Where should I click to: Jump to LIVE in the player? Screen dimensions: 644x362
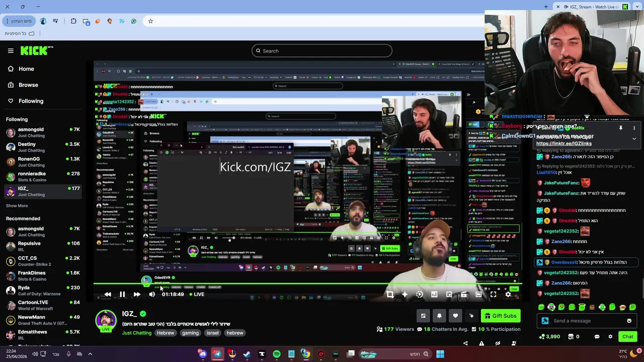(x=197, y=294)
